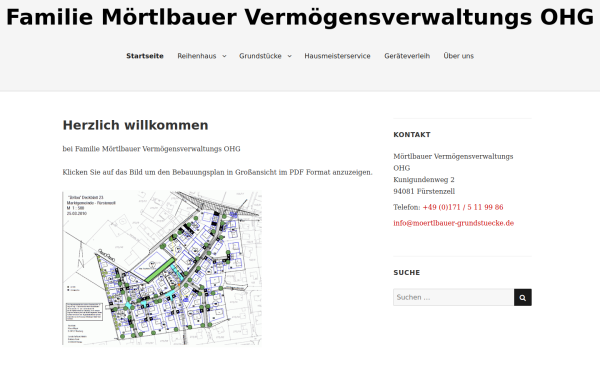Click the search magnifier button
The width and height of the screenshot is (600, 375).
point(522,297)
